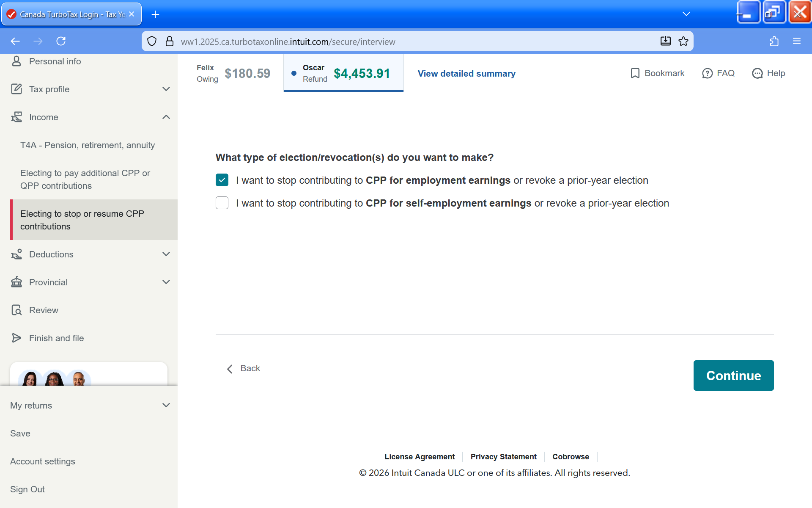Click the Help chat bubble icon

pos(757,73)
